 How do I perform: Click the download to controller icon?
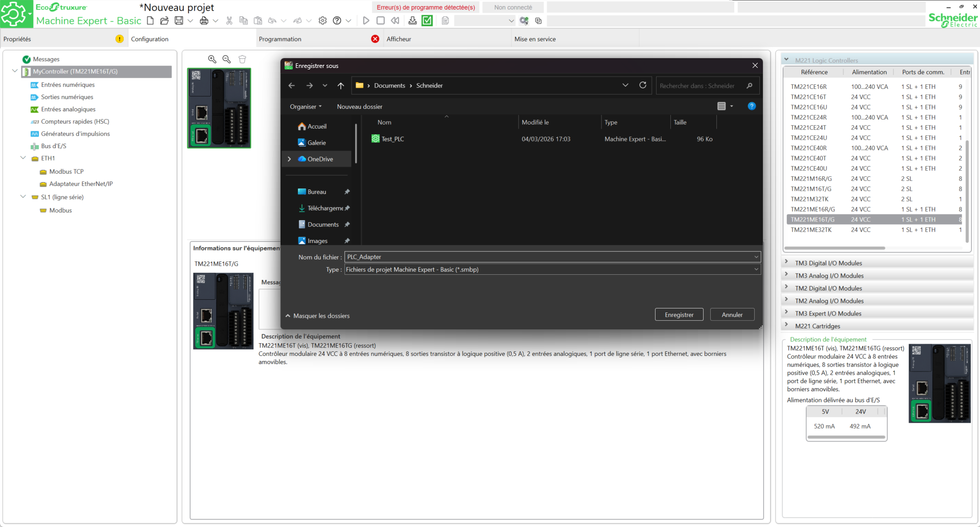tap(412, 20)
